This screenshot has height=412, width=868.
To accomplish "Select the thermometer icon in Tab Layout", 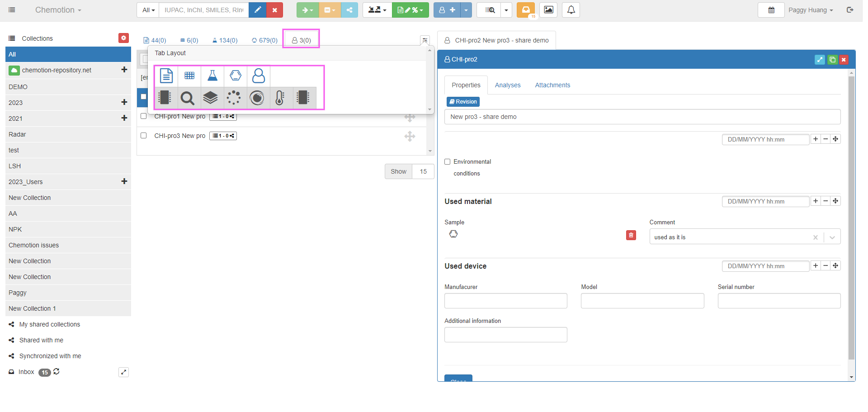I will tap(280, 98).
